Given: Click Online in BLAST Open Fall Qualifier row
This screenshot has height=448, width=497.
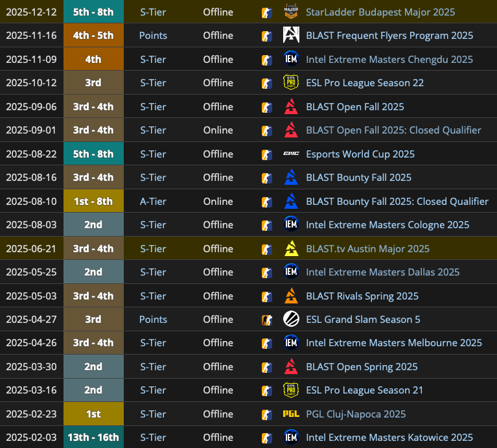Looking at the screenshot, I should coord(218,130).
